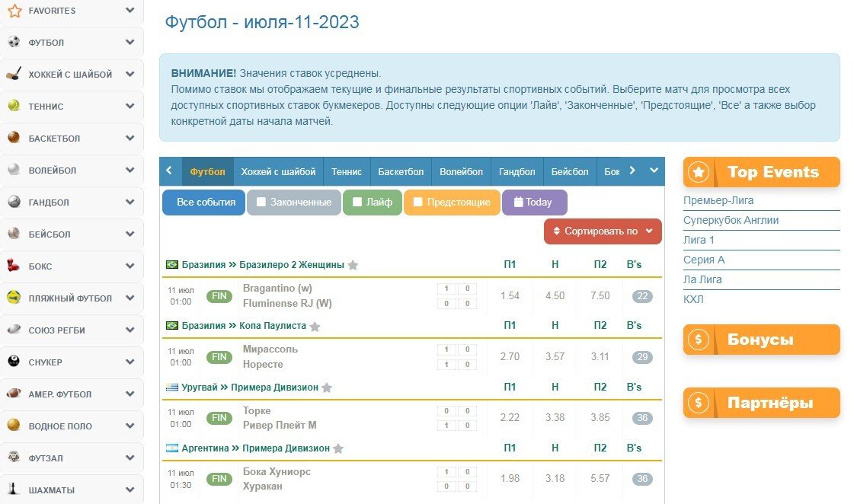Click the tennis ball sidebar icon
This screenshot has height=504, width=854.
coord(14,107)
